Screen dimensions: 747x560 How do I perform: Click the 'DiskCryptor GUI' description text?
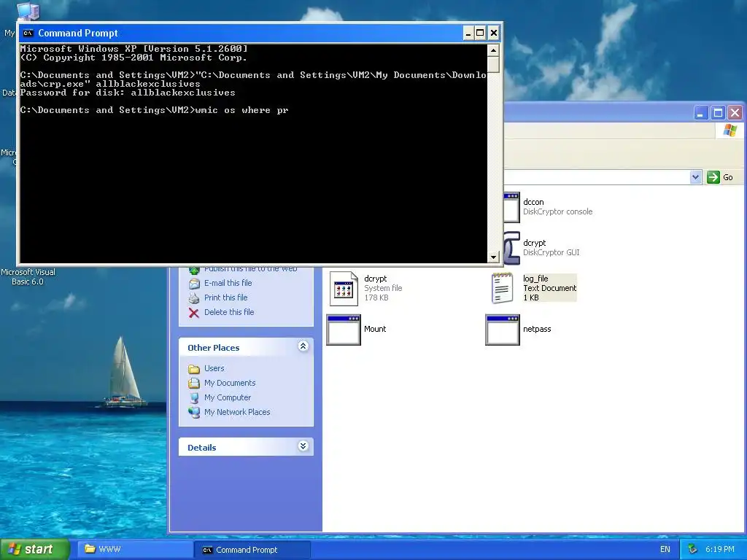click(x=551, y=252)
